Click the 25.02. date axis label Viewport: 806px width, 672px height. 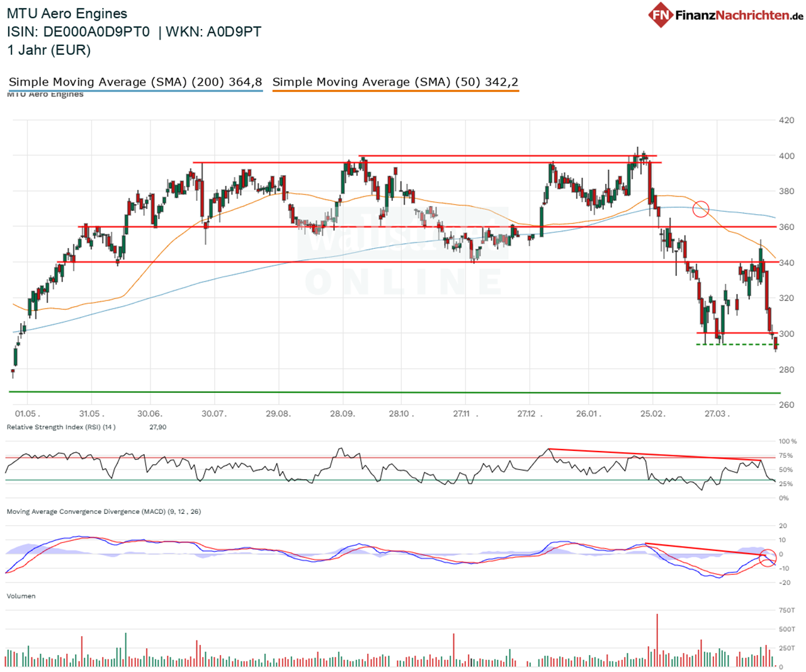pos(652,414)
